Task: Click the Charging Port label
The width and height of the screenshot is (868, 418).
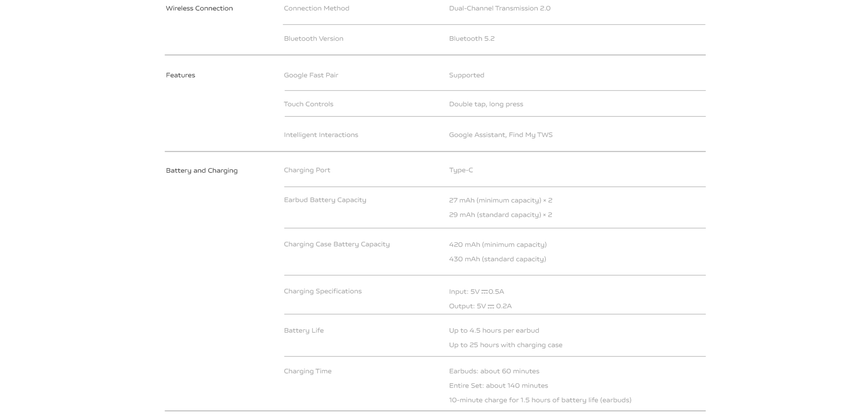Action: [307, 170]
